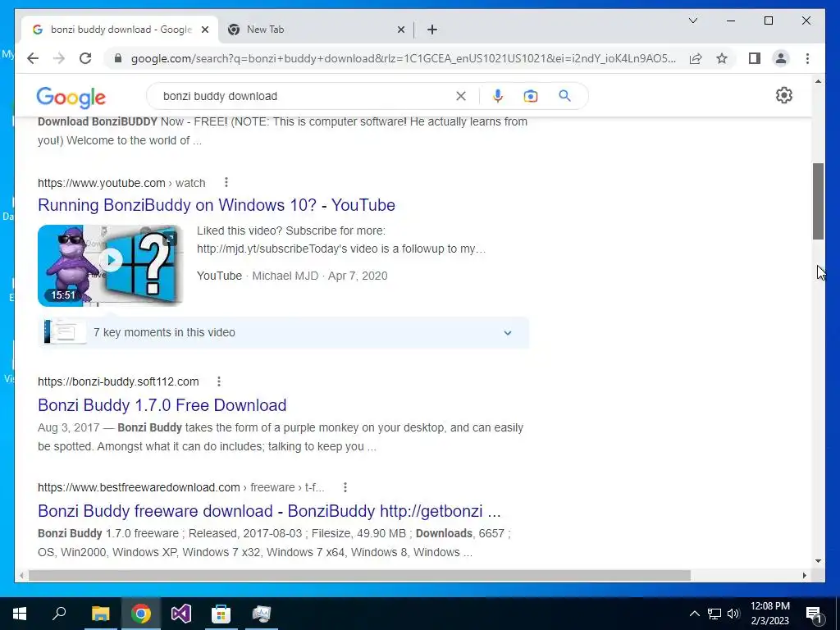Click the vertical page scrollbar thumb
Viewport: 840px width, 630px height.
pyautogui.click(x=818, y=202)
